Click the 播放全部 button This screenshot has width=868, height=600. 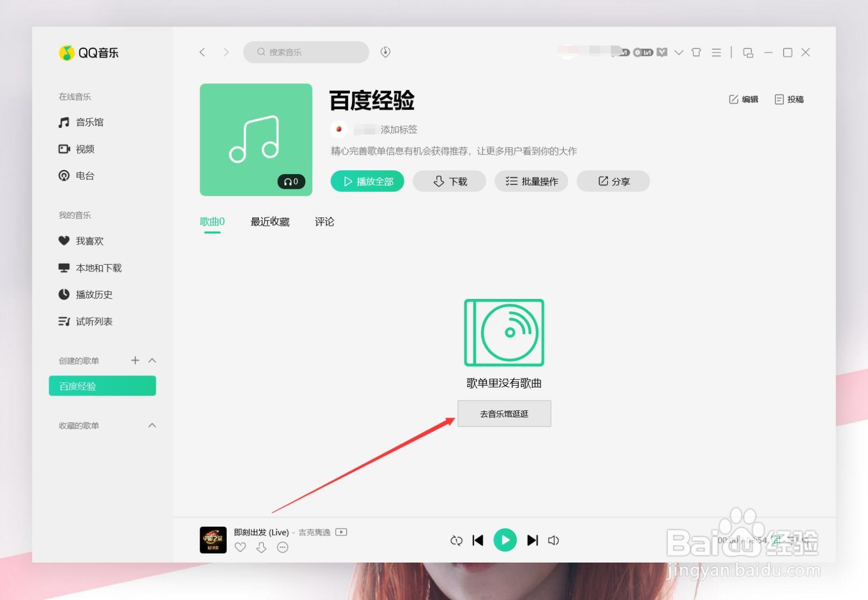tap(367, 181)
